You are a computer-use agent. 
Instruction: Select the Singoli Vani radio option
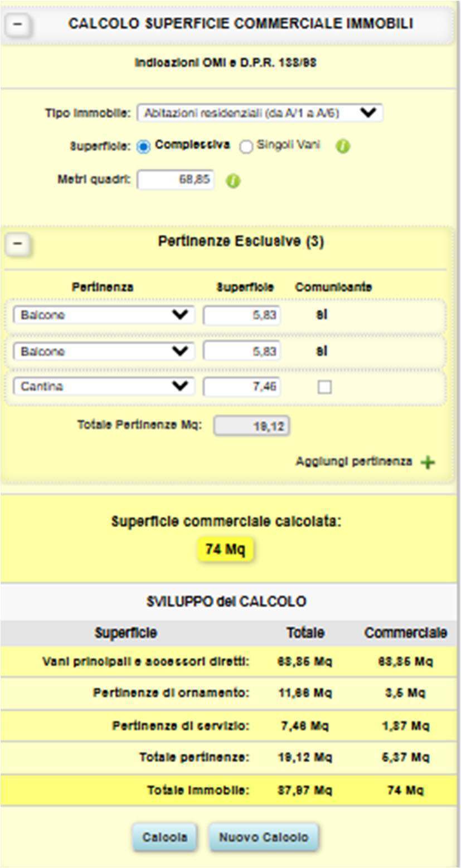(x=246, y=147)
